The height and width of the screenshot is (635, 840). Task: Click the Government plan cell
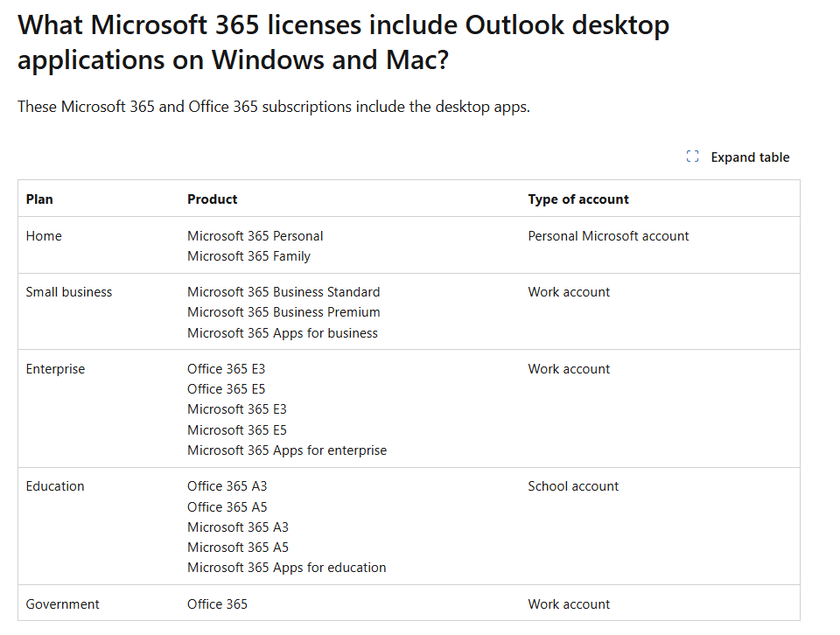[63, 604]
